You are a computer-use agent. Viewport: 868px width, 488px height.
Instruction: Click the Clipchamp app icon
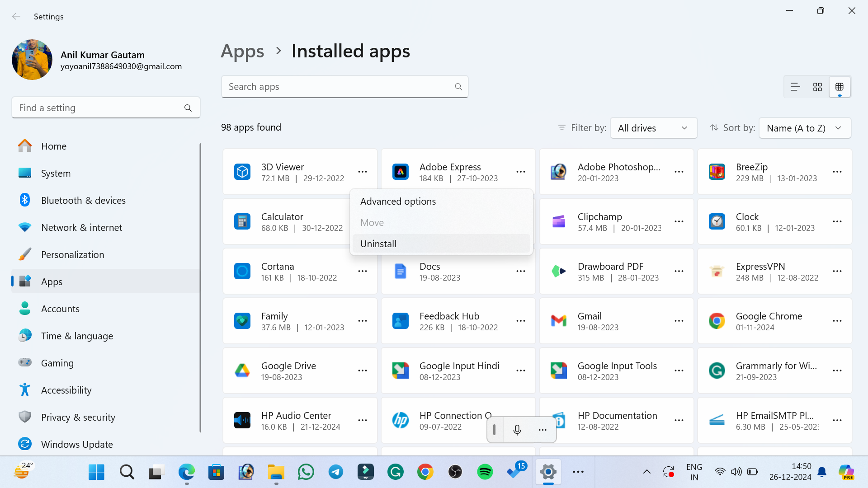coord(559,221)
